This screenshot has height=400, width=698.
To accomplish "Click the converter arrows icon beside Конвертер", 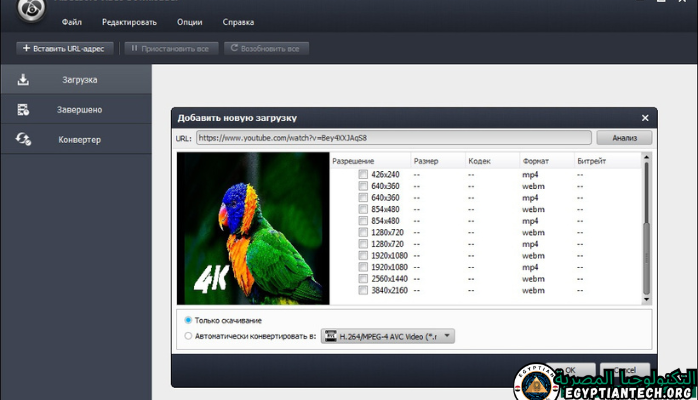I will [x=23, y=139].
